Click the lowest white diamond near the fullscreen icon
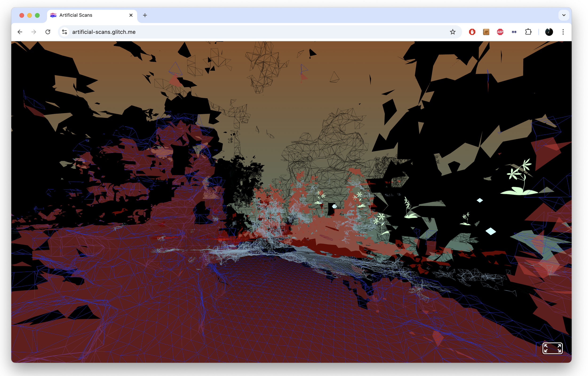Screen dimensions: 588x376 coord(491,231)
